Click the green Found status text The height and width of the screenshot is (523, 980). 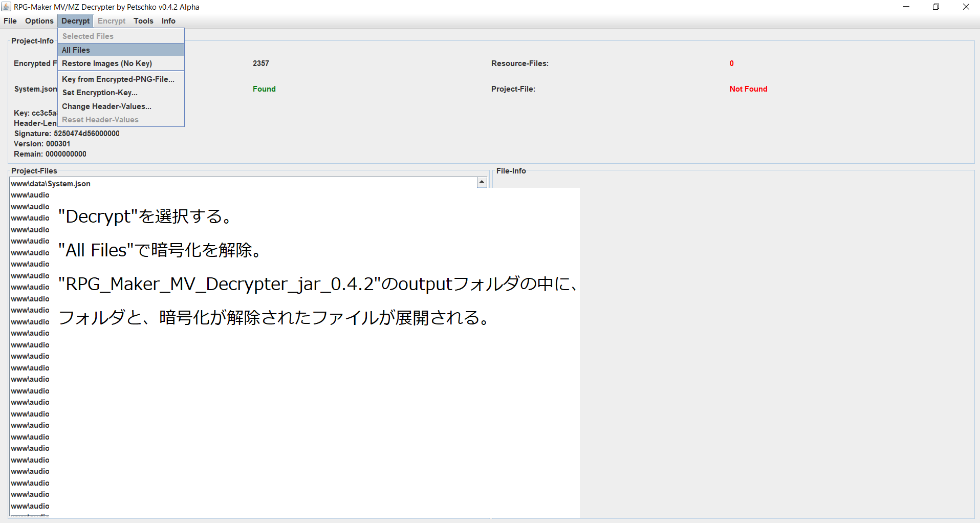[x=264, y=89]
